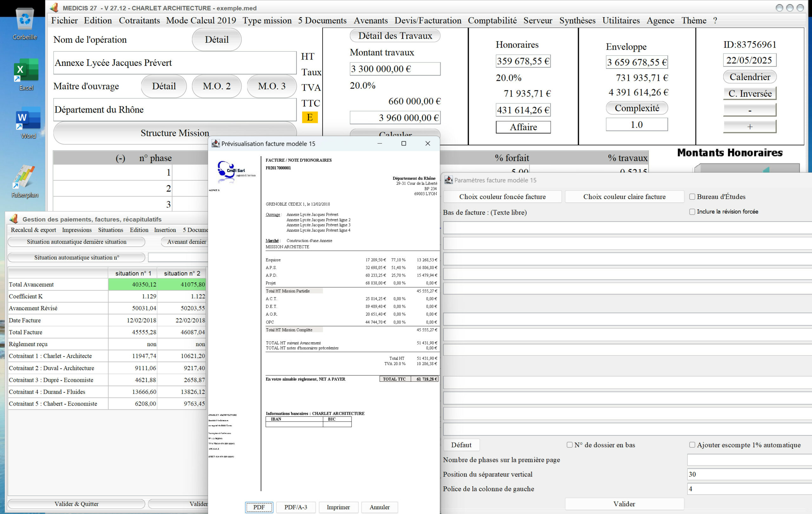Open the Devis/Facturation menu
This screenshot has height=514, width=812.
click(x=428, y=21)
